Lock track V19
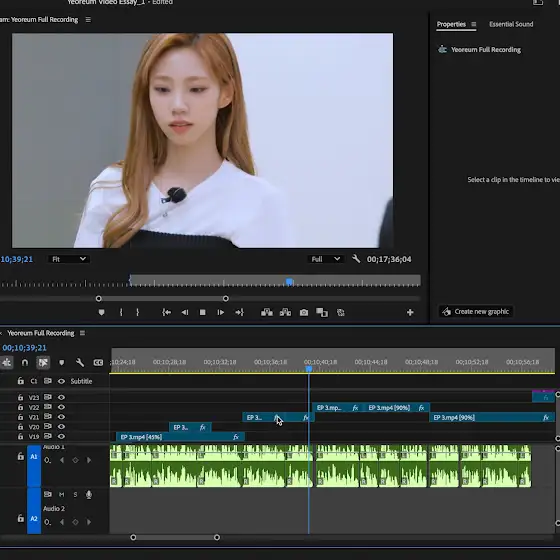The height and width of the screenshot is (560, 560). (21, 436)
